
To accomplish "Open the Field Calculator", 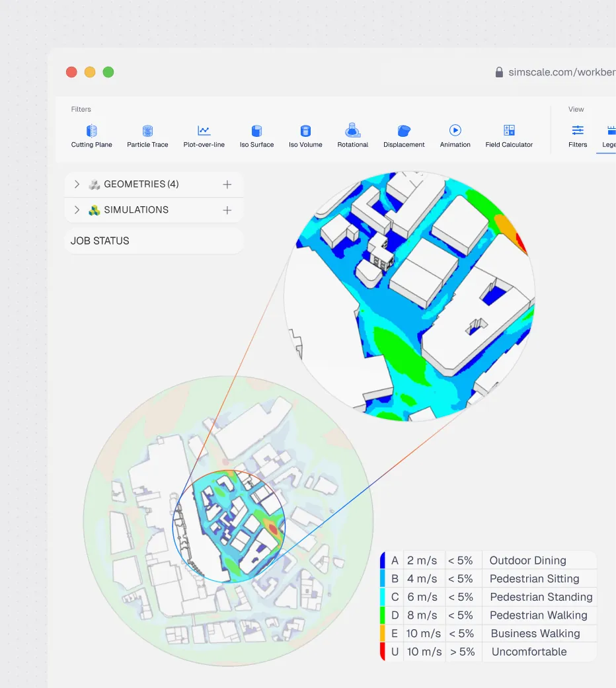I will [509, 136].
